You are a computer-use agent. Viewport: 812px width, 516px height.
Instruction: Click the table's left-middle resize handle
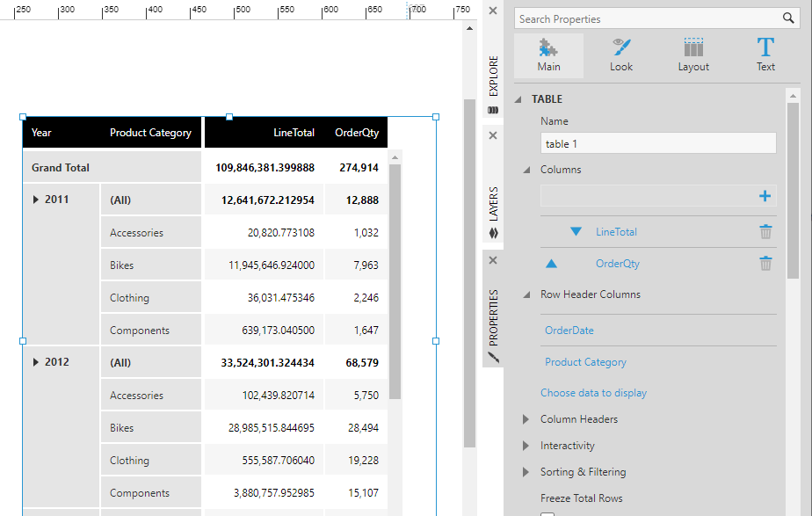point(23,341)
